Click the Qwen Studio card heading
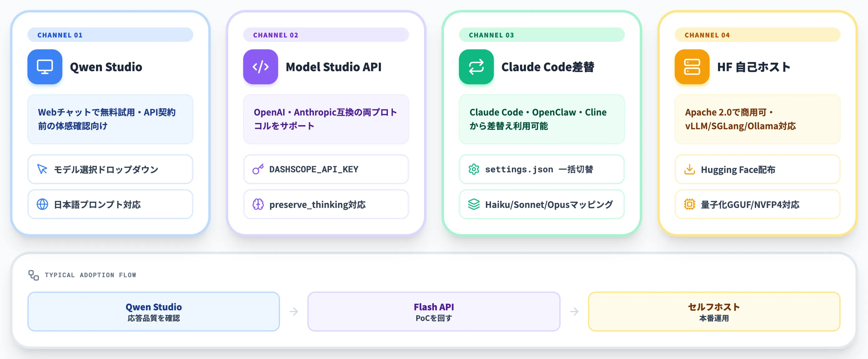The width and height of the screenshot is (868, 359). coord(106,67)
